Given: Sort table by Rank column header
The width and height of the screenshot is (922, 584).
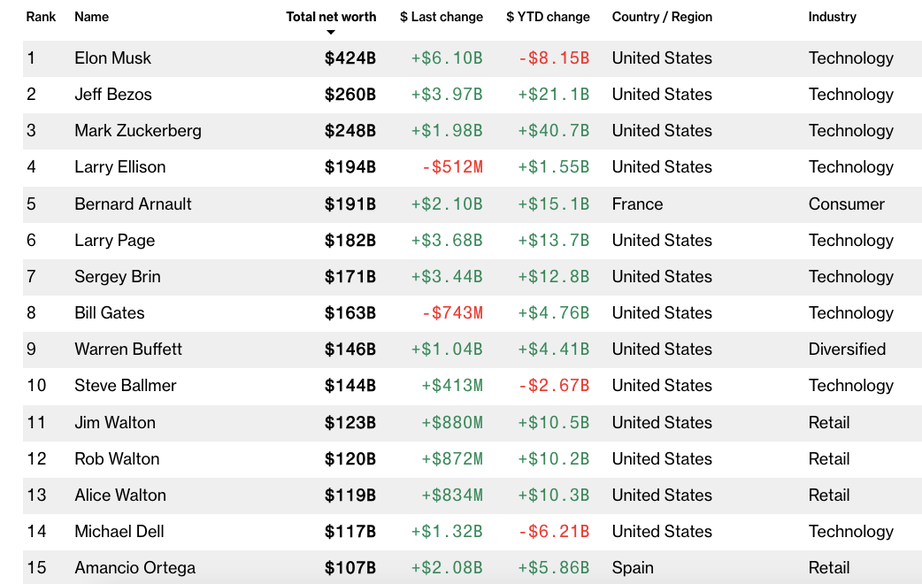Looking at the screenshot, I should (41, 17).
